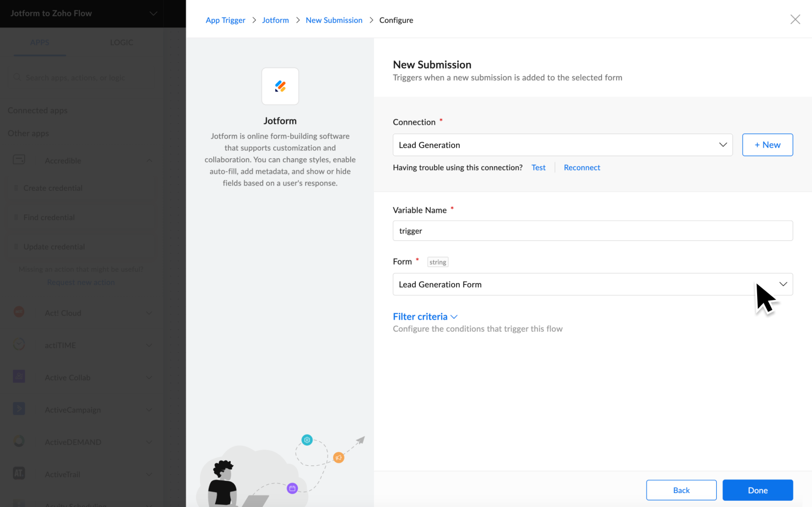Click the Act! Cloud app icon
This screenshot has width=812, height=507.
click(x=19, y=312)
